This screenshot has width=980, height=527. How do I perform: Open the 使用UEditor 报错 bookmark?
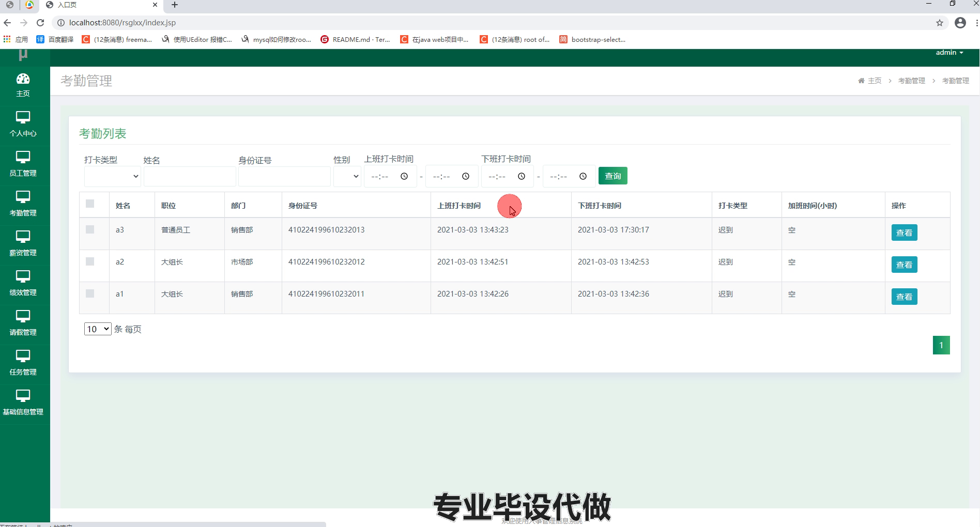click(x=196, y=39)
